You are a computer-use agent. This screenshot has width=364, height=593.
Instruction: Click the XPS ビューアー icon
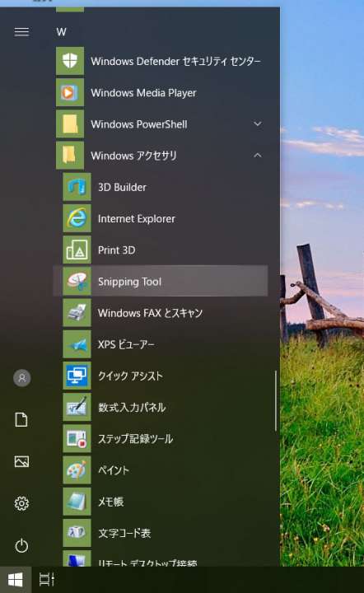coord(77,343)
